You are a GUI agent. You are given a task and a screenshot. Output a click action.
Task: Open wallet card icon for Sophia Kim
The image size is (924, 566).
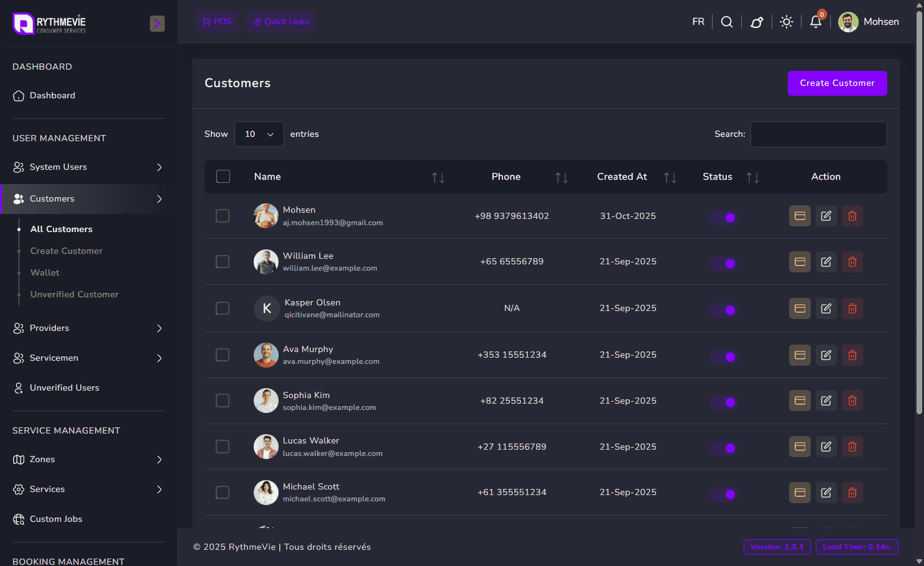[x=800, y=401]
